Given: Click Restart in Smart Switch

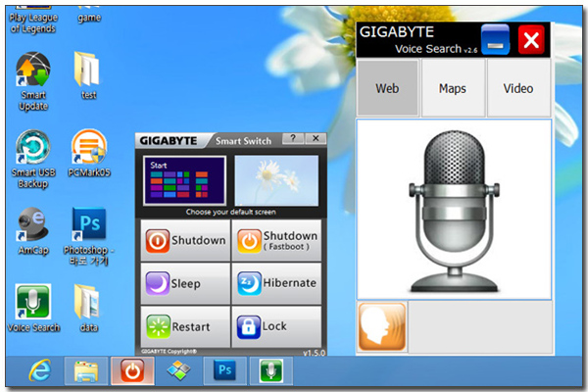Looking at the screenshot, I should (185, 326).
